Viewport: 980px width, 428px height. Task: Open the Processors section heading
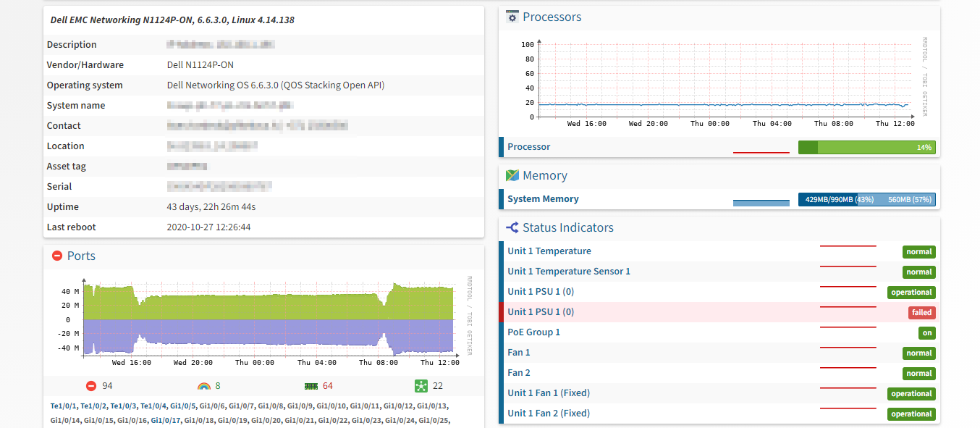click(552, 17)
